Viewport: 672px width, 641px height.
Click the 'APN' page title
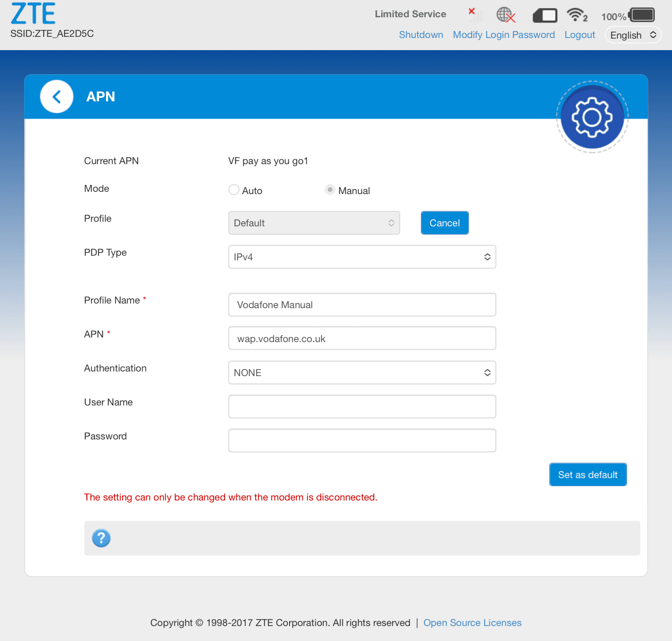tap(101, 97)
